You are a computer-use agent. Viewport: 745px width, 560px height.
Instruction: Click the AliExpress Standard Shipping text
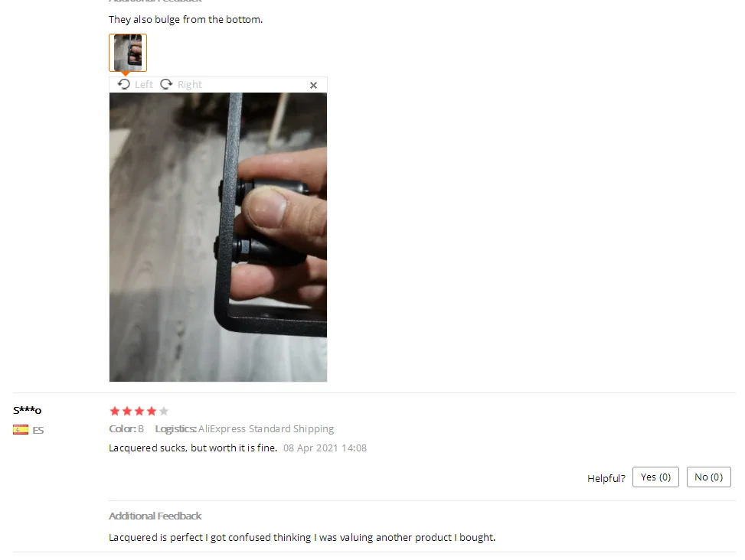coord(266,429)
